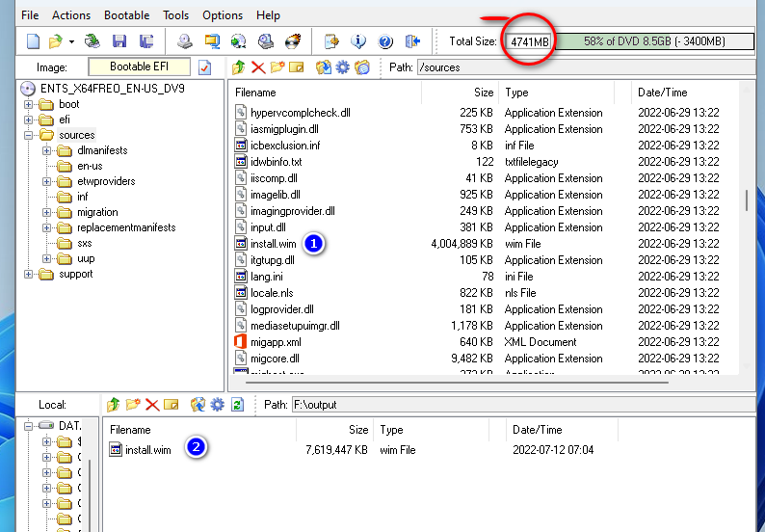Click the Mount to Virtual Drive icon
The height and width of the screenshot is (532, 765).
click(266, 41)
